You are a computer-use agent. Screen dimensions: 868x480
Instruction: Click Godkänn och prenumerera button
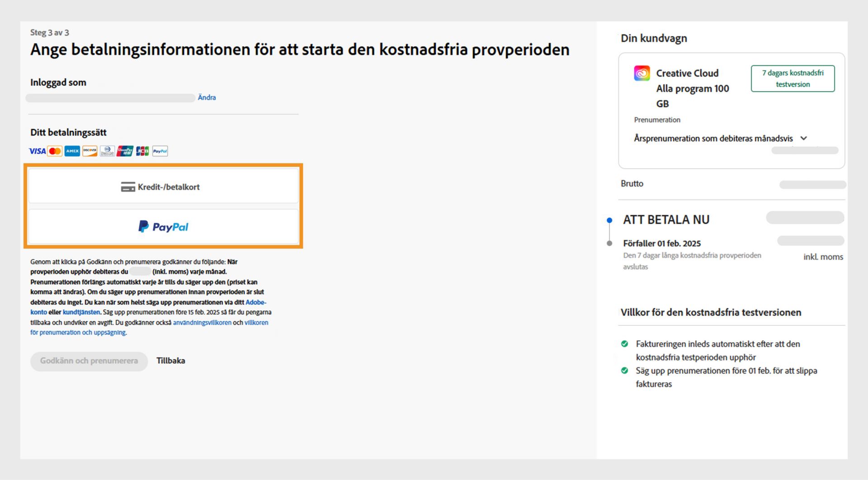tap(89, 361)
